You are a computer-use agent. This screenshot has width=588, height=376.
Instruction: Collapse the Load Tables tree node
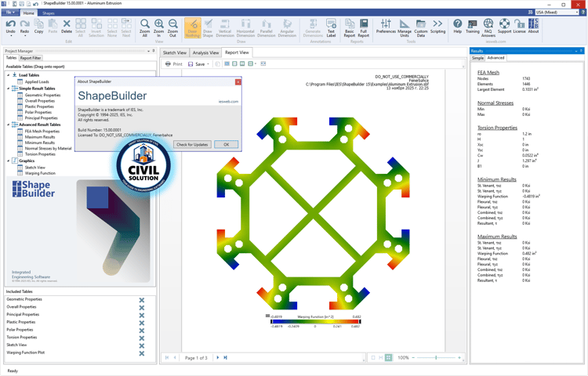click(x=9, y=75)
